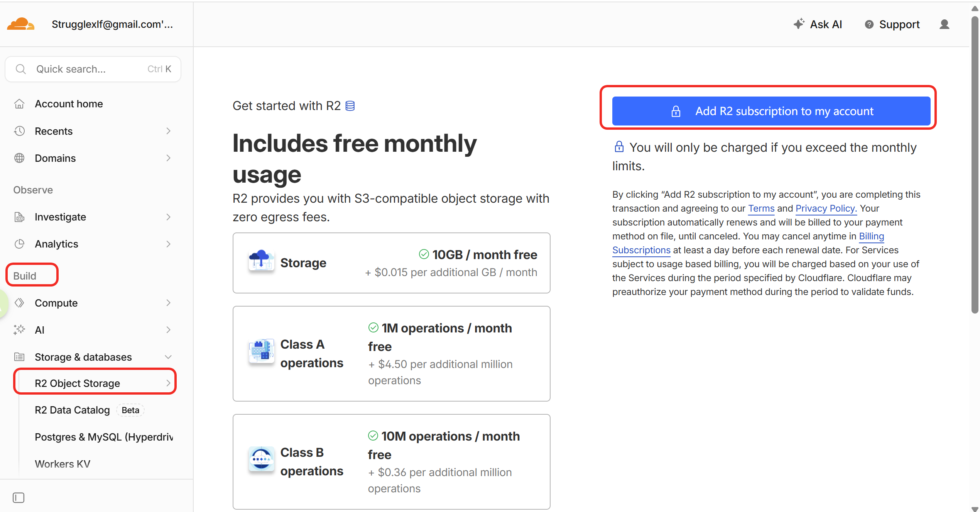This screenshot has height=512, width=980.
Task: Expand the Domains menu chevron
Action: 168,158
